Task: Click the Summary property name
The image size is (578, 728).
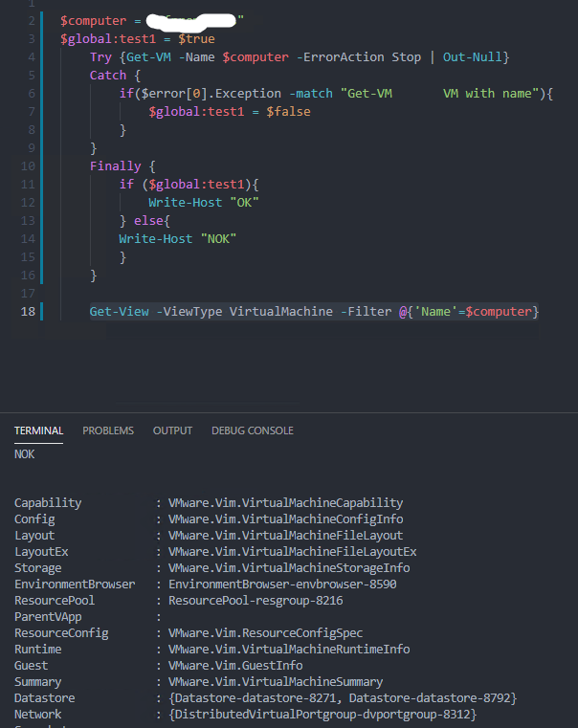Action: [37, 681]
